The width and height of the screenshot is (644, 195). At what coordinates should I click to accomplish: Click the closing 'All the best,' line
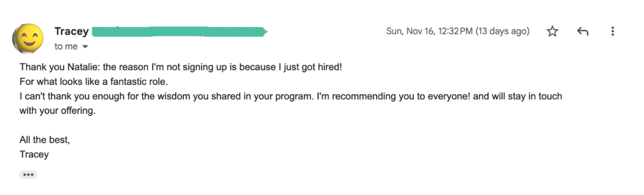click(x=45, y=140)
